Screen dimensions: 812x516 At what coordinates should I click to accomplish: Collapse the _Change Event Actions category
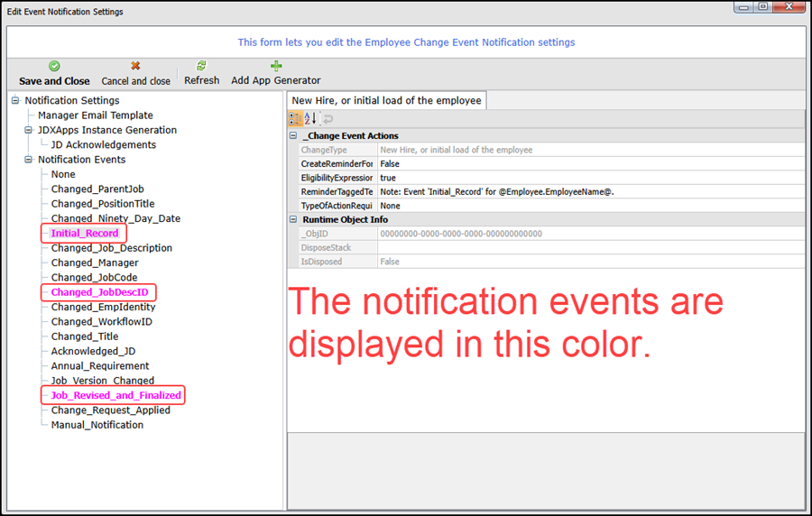pyautogui.click(x=293, y=136)
